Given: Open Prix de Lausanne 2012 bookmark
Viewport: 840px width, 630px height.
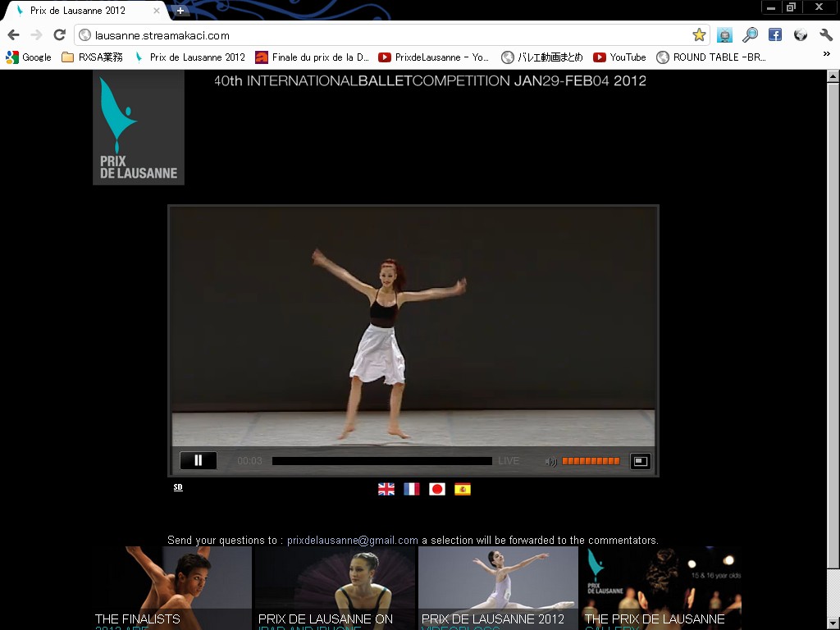Looking at the screenshot, I should coord(189,57).
